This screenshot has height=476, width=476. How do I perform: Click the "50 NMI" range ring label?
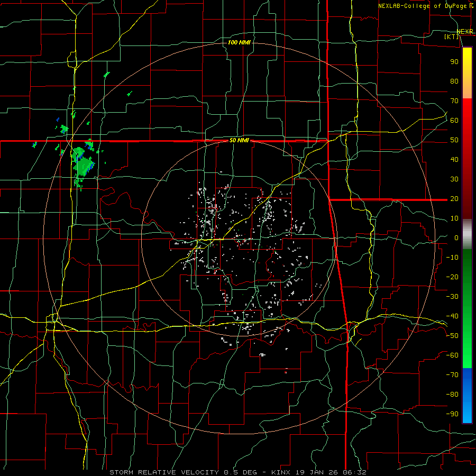(239, 140)
